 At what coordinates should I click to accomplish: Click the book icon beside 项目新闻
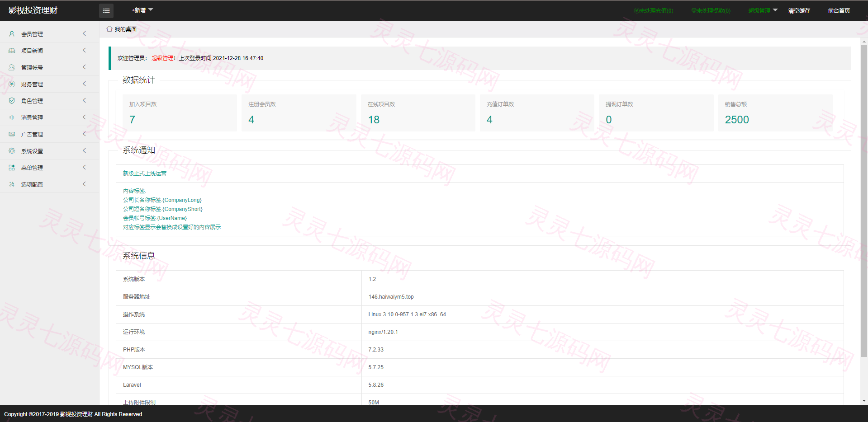pyautogui.click(x=12, y=51)
